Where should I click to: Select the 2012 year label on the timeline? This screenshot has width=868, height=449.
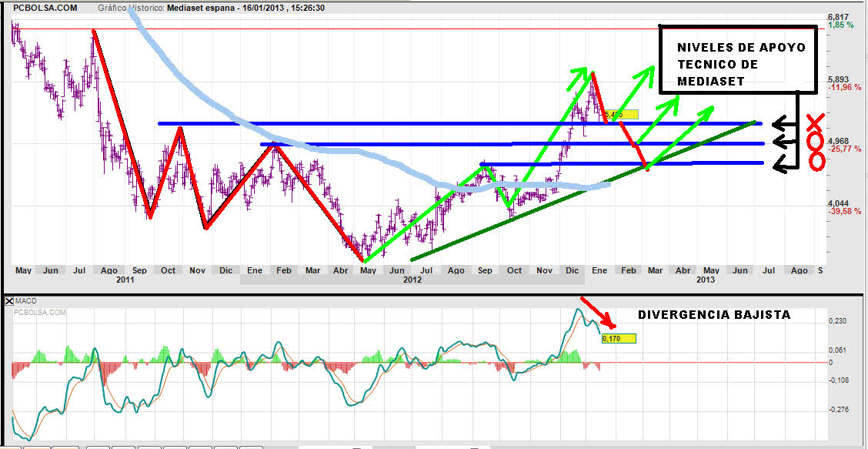[x=412, y=280]
